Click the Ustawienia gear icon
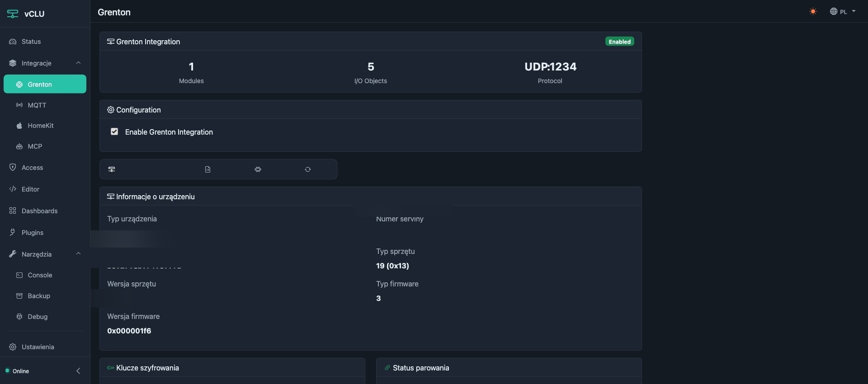This screenshot has width=868, height=384. coord(13,347)
